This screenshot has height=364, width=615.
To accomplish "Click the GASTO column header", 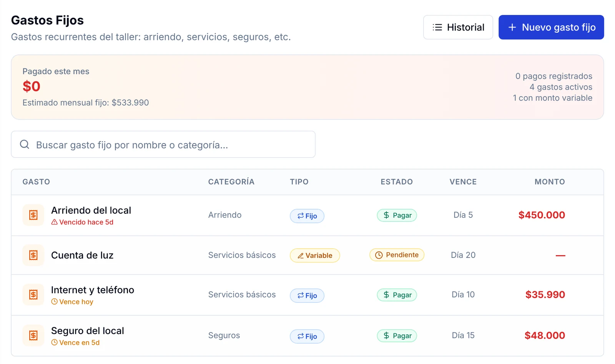I will [x=36, y=182].
